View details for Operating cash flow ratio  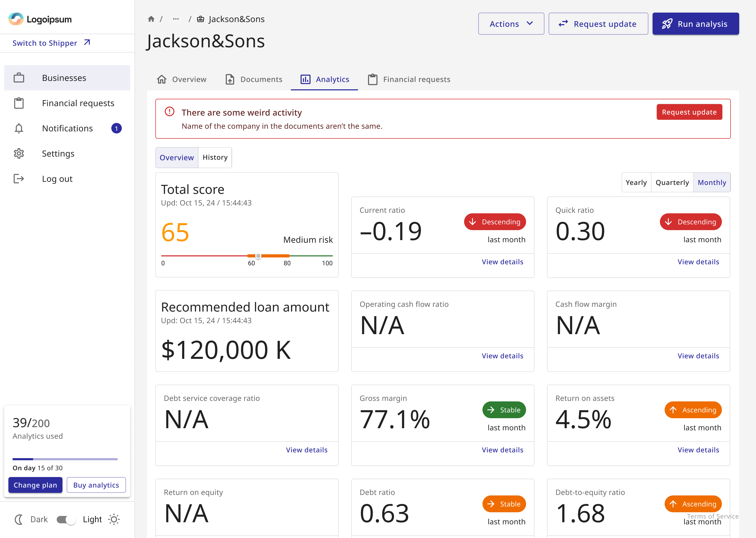tap(502, 356)
